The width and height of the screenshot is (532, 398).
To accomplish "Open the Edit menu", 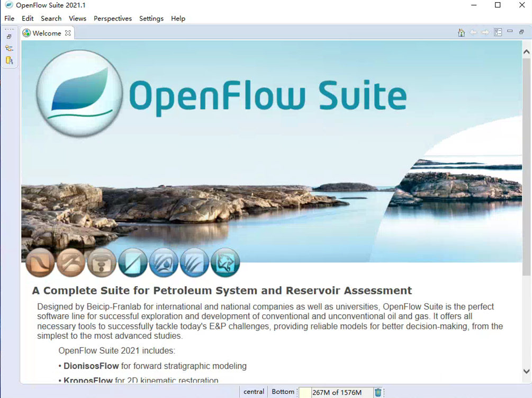I will pyautogui.click(x=28, y=19).
